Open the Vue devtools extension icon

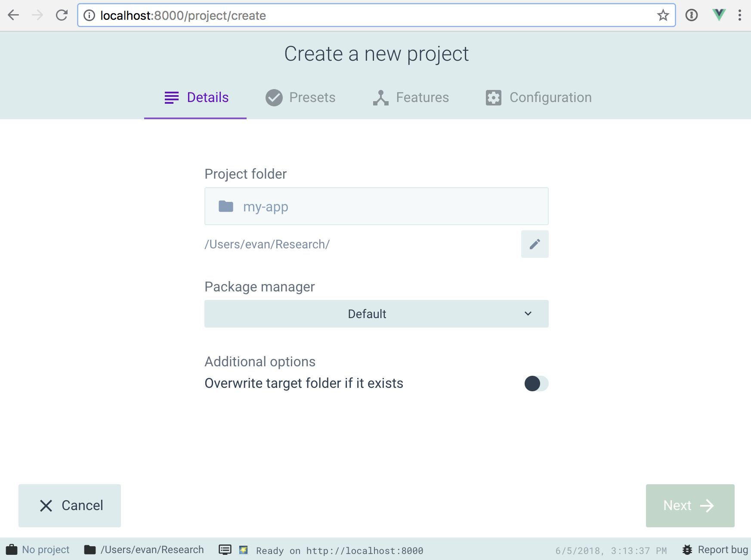click(x=719, y=15)
